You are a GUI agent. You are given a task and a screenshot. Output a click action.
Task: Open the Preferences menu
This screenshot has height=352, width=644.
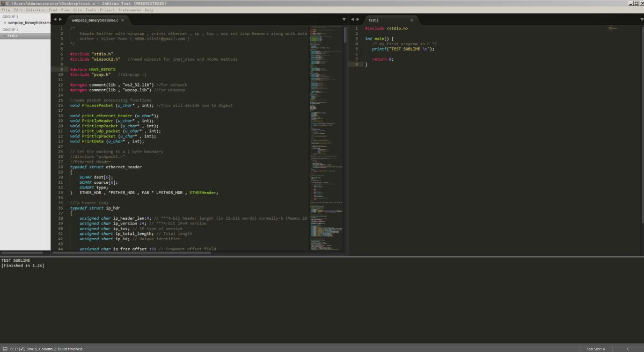[129, 10]
